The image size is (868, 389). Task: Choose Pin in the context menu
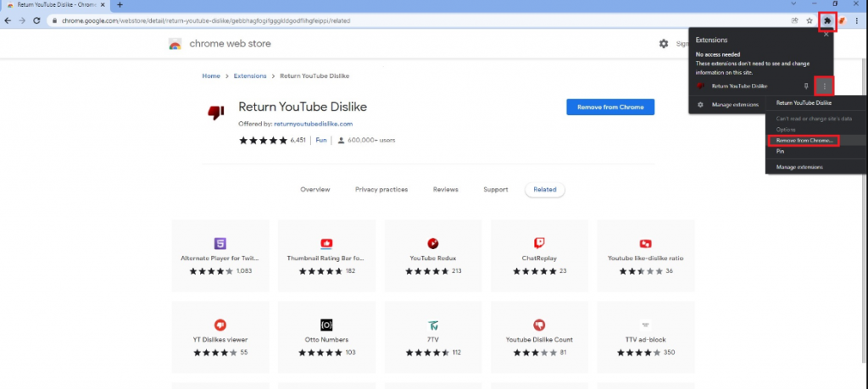pos(780,151)
